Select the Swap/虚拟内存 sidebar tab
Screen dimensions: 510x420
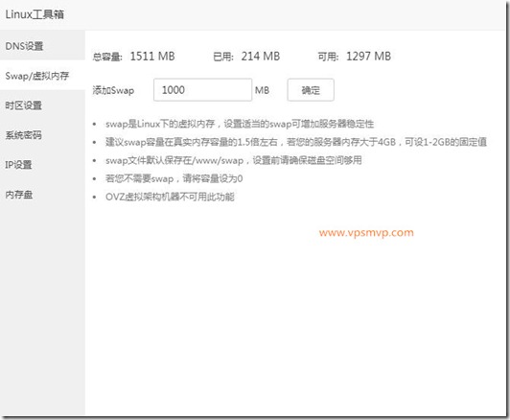click(42, 76)
